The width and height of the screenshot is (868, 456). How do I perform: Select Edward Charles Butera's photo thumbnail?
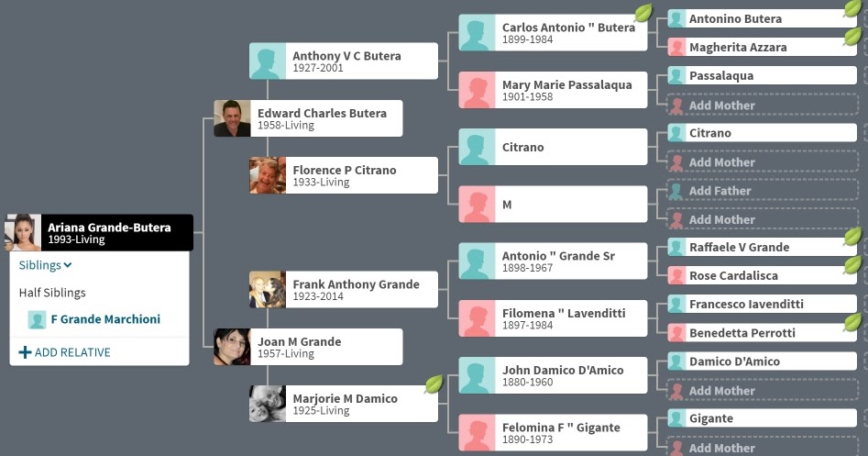pos(232,118)
